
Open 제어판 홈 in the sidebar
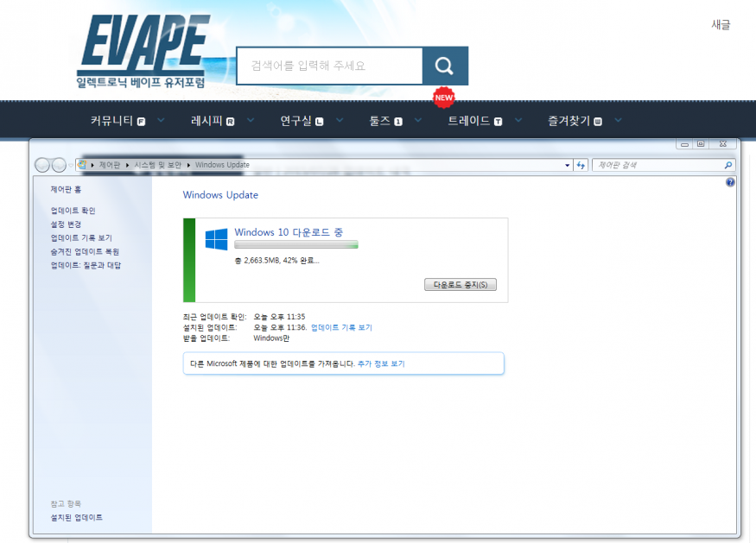tap(66, 189)
